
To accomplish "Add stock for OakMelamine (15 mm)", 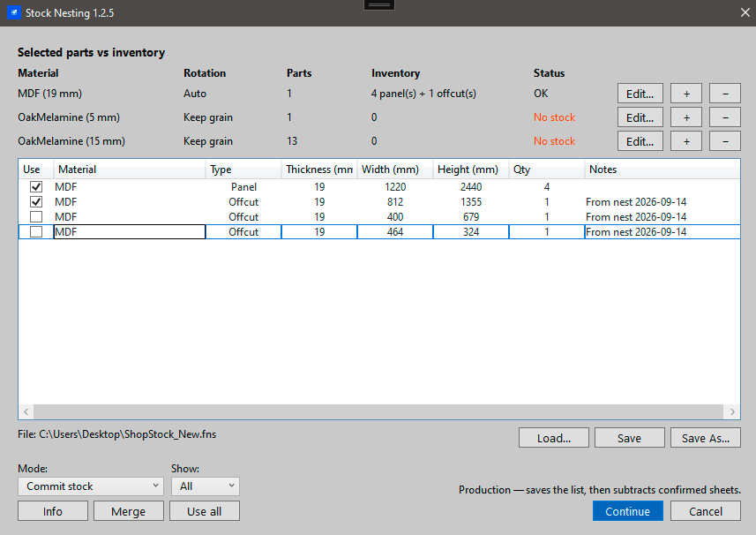I will pos(686,141).
